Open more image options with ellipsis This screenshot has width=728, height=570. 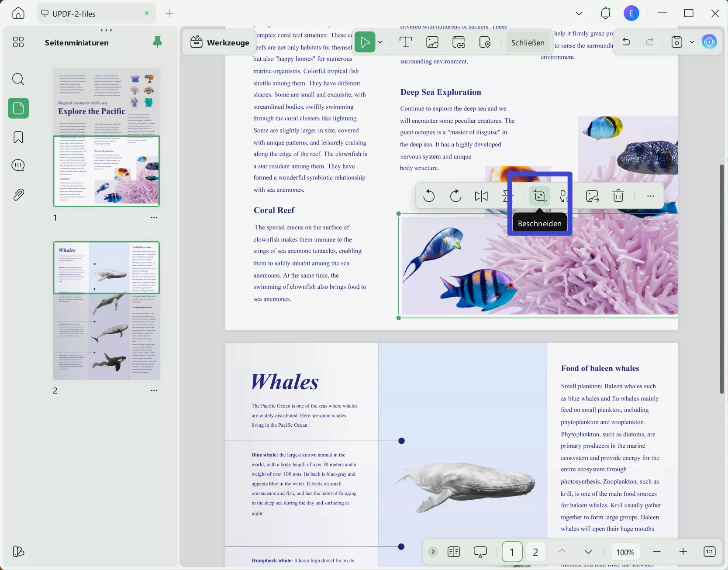(x=650, y=196)
